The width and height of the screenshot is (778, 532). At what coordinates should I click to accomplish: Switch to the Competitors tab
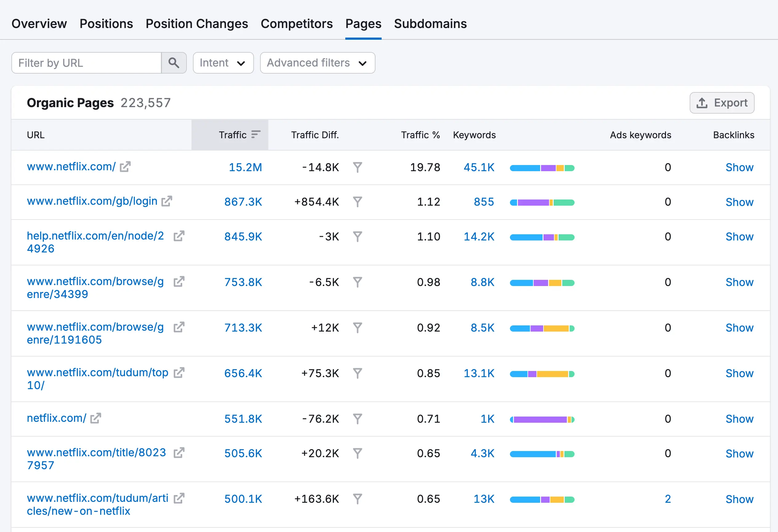coord(297,24)
